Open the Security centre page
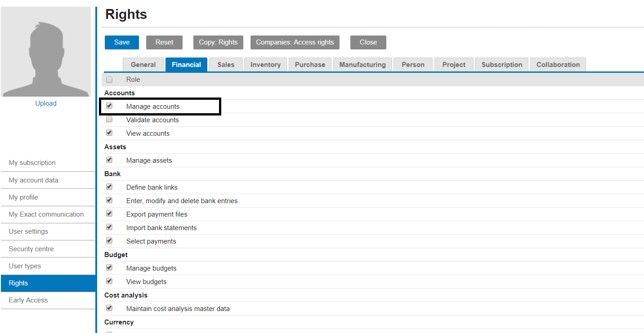Screen dimensions: 644x333 pyautogui.click(x=31, y=249)
